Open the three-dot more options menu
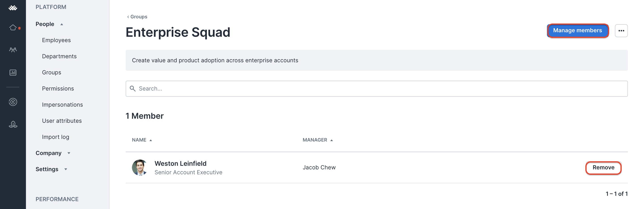 coord(621,30)
